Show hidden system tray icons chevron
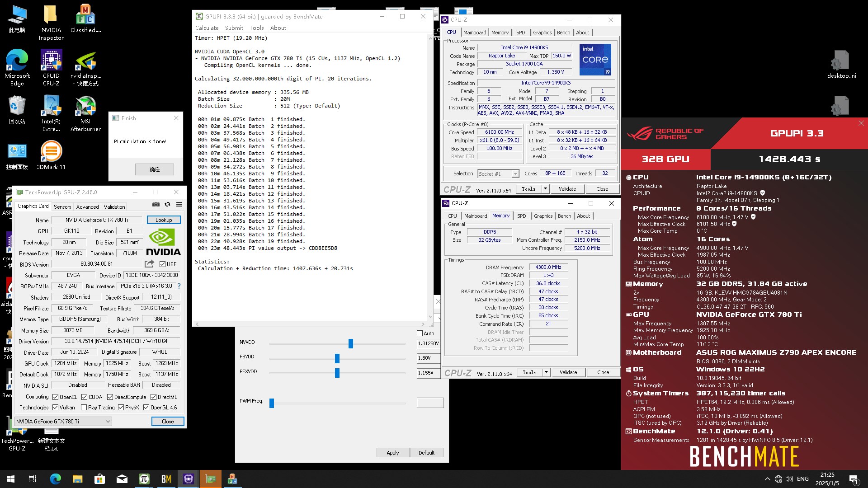The height and width of the screenshot is (488, 868). (x=767, y=479)
